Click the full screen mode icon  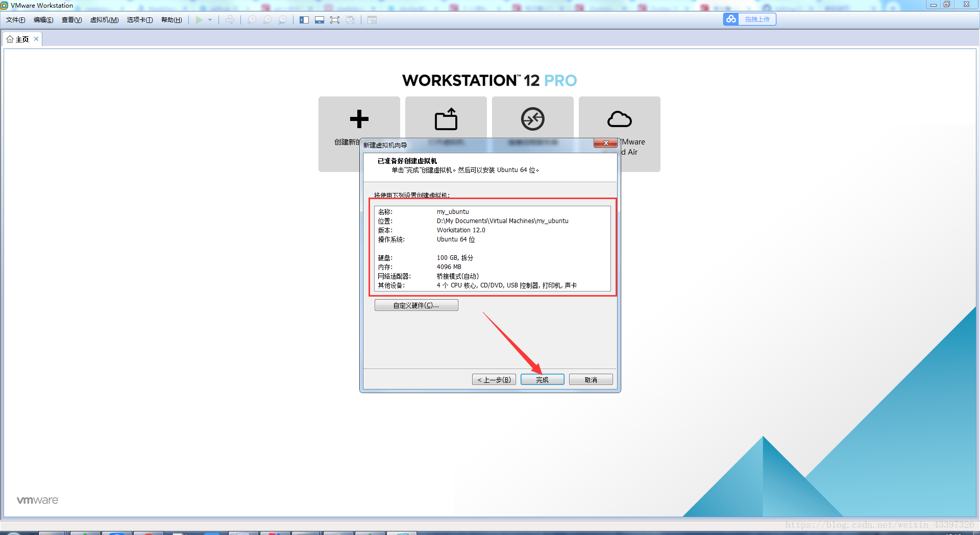pyautogui.click(x=335, y=20)
